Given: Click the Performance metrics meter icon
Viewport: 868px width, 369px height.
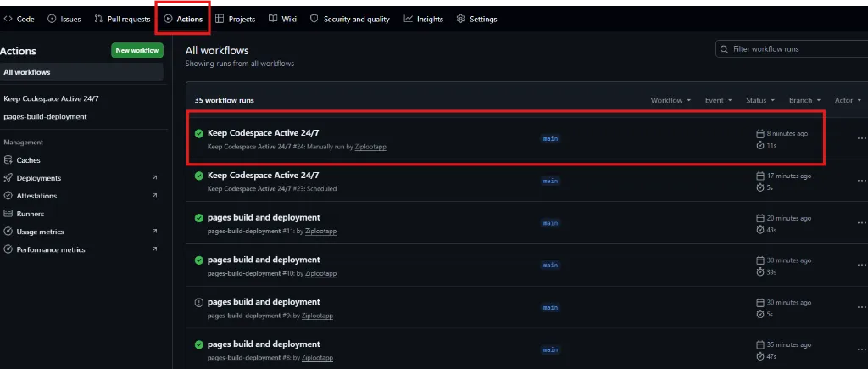Looking at the screenshot, I should (8, 249).
